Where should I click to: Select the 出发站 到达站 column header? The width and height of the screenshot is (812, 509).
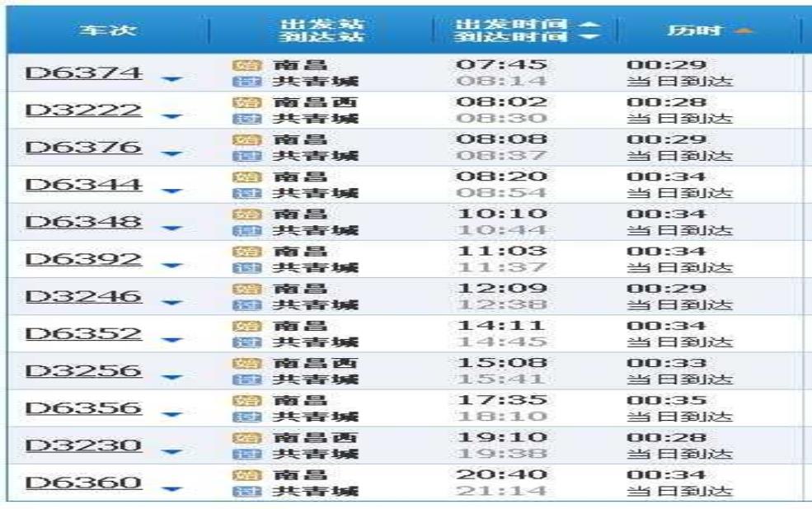point(322,31)
